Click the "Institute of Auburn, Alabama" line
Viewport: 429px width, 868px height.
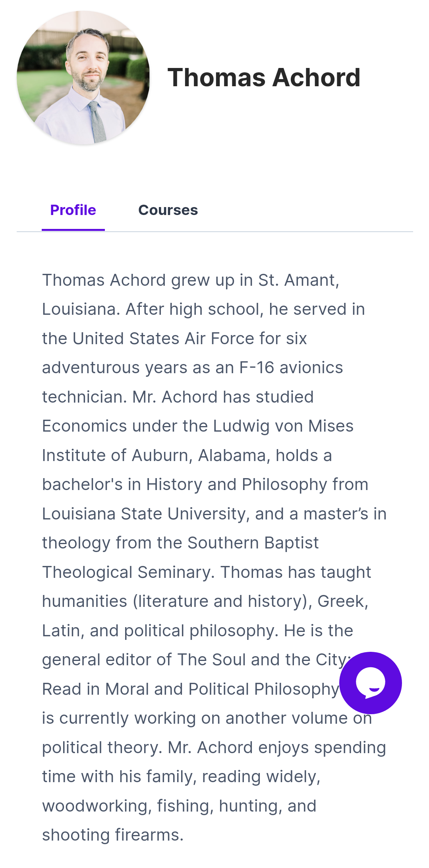click(x=187, y=455)
